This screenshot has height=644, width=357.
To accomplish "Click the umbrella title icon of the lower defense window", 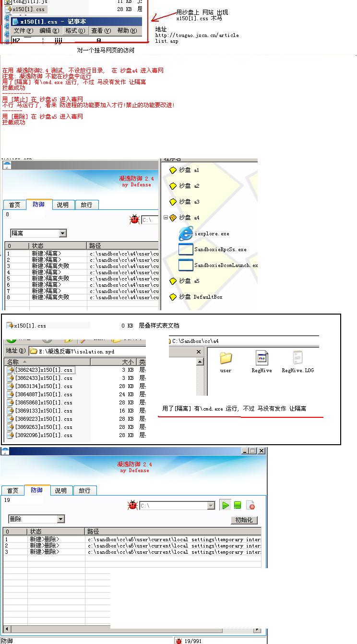I will [x=5, y=451].
